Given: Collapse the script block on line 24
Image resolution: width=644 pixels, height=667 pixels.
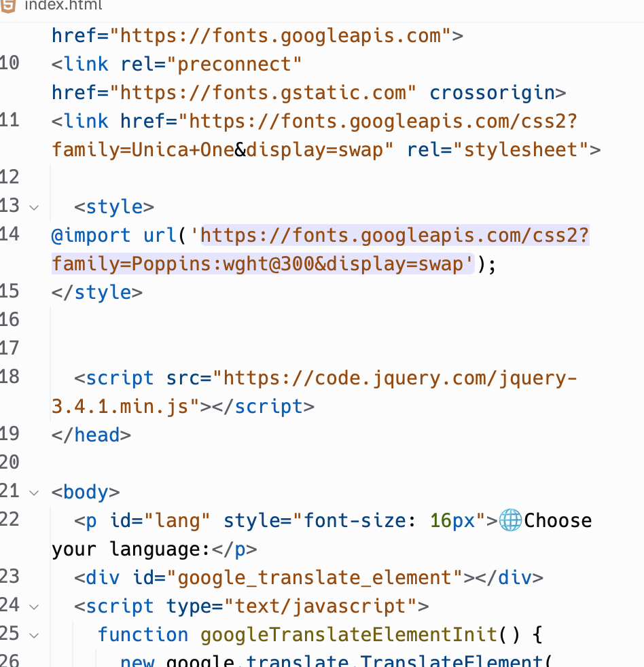Looking at the screenshot, I should [x=34, y=607].
